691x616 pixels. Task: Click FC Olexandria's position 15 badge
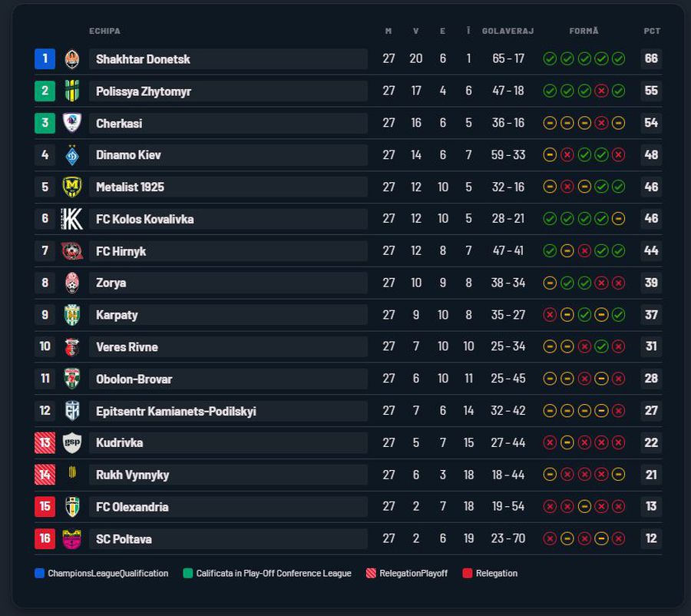(45, 506)
